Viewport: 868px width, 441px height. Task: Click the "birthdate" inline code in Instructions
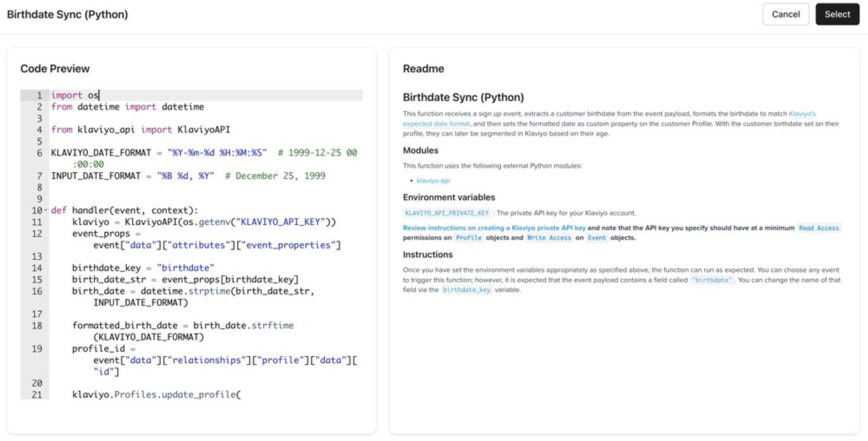pos(712,280)
